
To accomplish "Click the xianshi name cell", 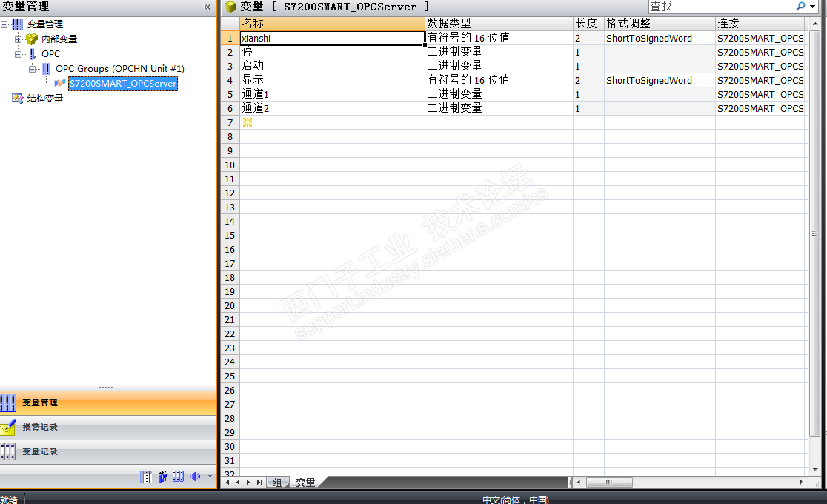I will pyautogui.click(x=332, y=38).
